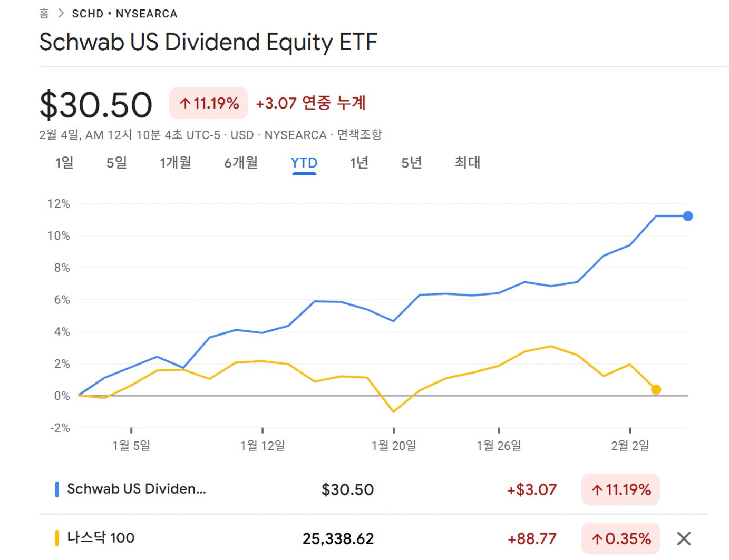729x560 pixels.
Task: Remove 나스닥 100 comparison with X
Action: [x=684, y=538]
